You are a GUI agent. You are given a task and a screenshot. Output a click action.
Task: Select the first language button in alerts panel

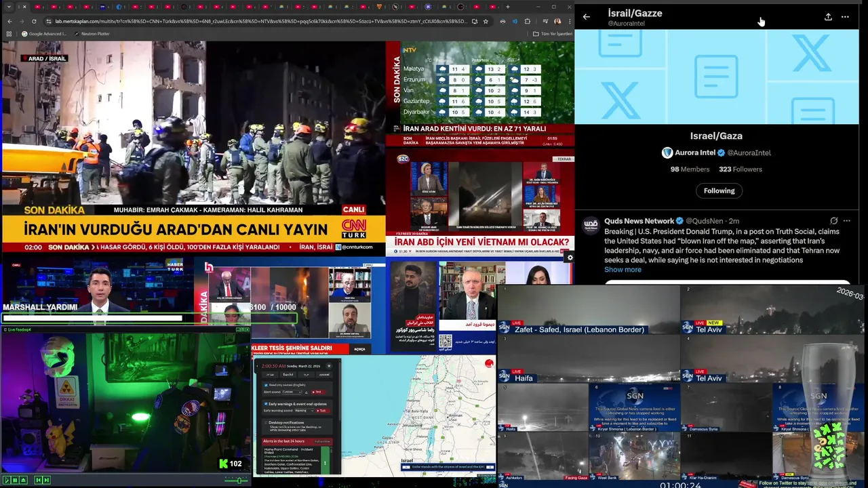270,374
